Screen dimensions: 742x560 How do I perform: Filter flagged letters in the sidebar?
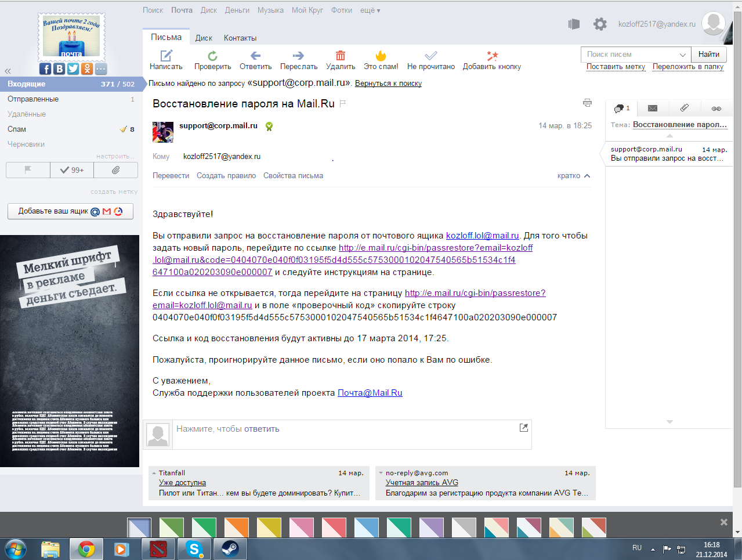(28, 170)
